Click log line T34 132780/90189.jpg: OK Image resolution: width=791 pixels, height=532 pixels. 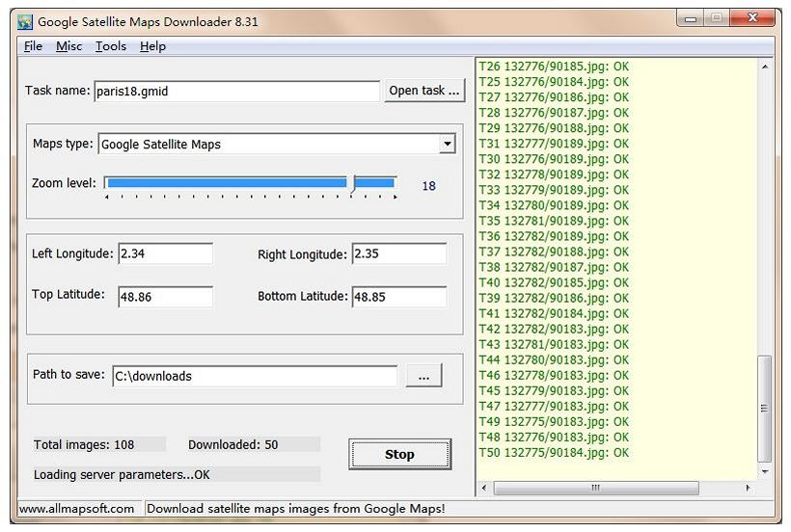pos(554,205)
